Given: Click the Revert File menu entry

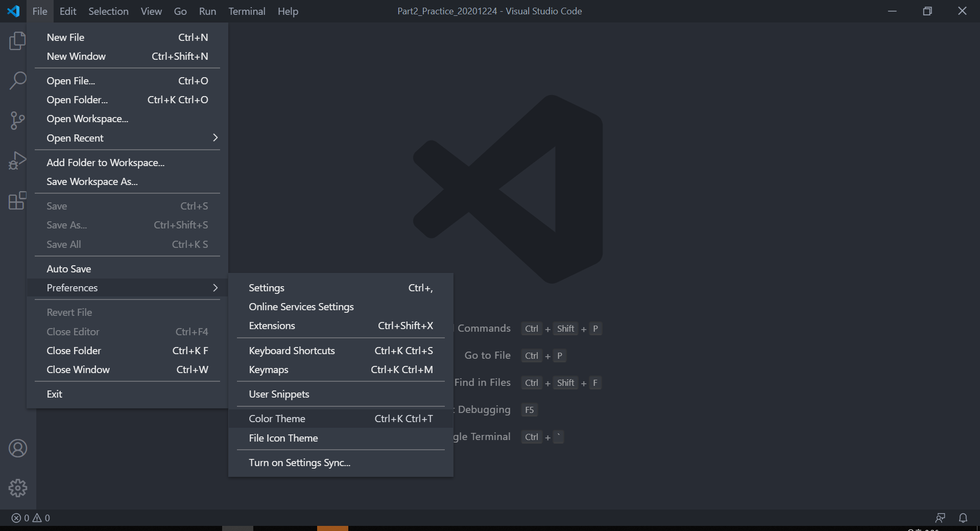Looking at the screenshot, I should 127,312.
